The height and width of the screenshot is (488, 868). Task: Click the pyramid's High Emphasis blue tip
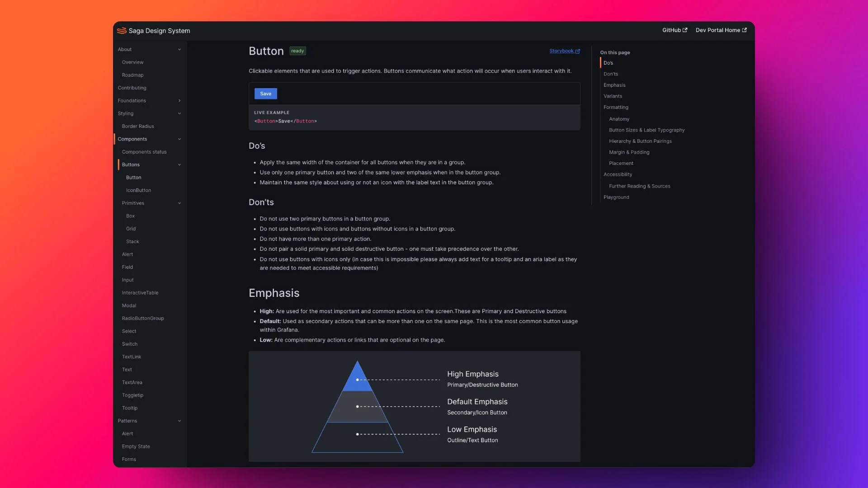coord(357,377)
